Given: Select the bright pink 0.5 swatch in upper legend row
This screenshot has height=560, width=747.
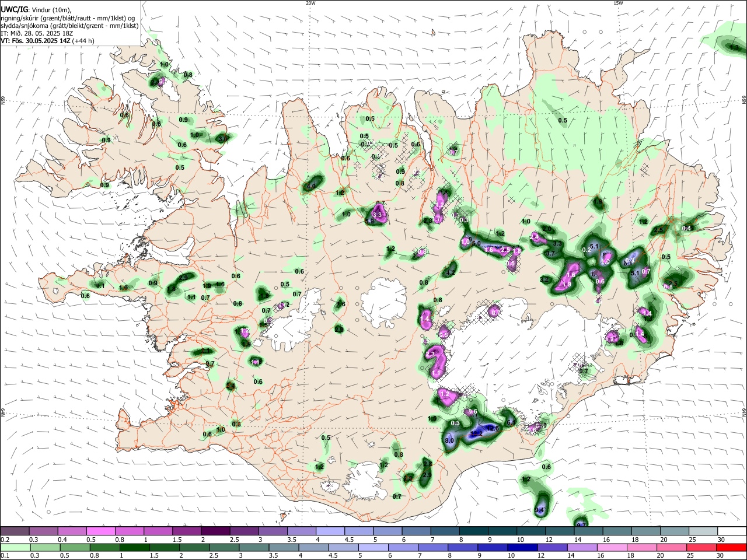Looking at the screenshot, I should pyautogui.click(x=101, y=531).
